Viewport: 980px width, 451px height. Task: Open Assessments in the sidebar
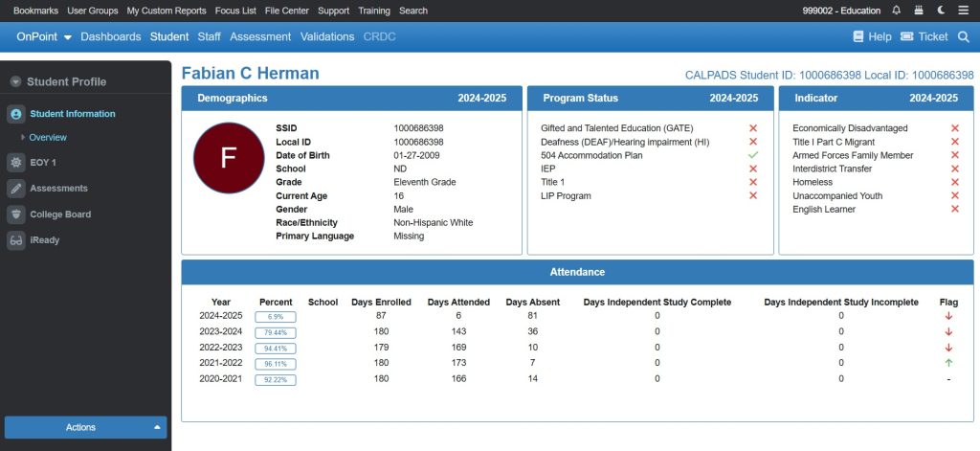pyautogui.click(x=58, y=189)
